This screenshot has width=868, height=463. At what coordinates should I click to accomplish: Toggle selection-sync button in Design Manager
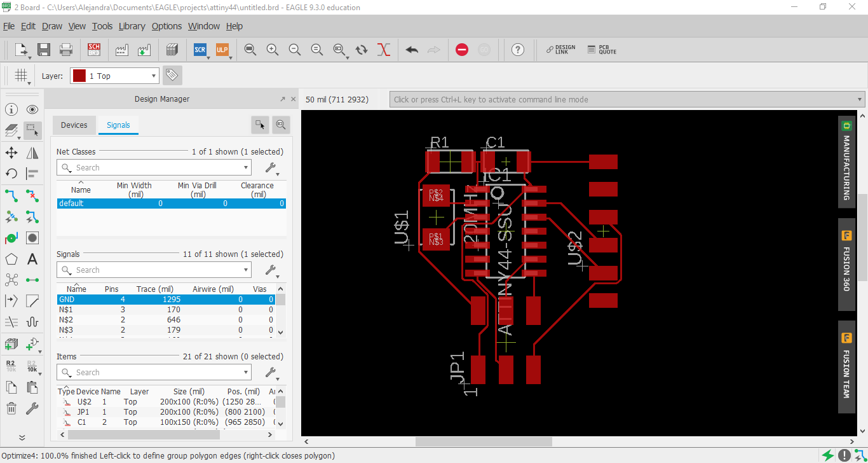tap(260, 125)
